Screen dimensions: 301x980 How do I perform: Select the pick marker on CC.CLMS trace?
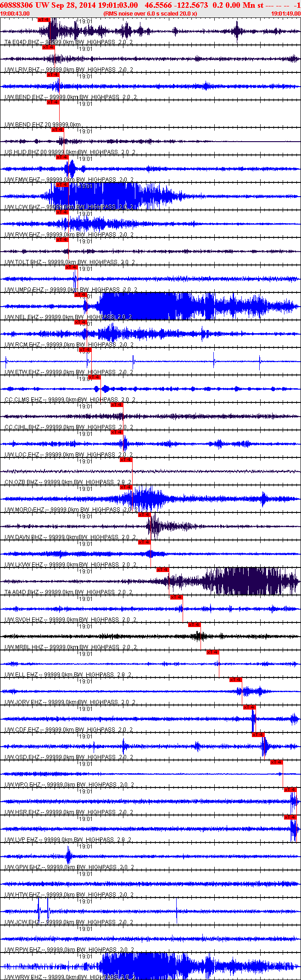click(x=94, y=377)
